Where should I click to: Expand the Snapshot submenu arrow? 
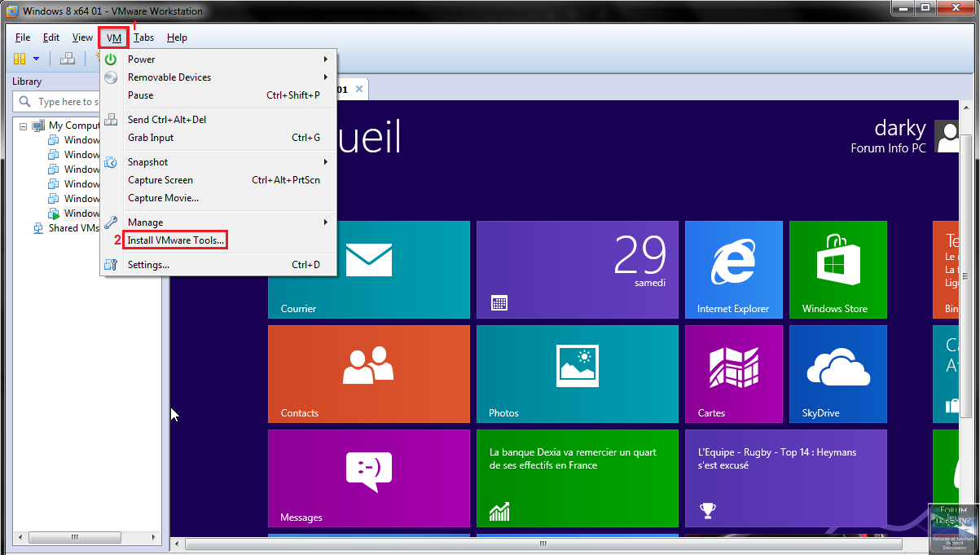(x=326, y=162)
